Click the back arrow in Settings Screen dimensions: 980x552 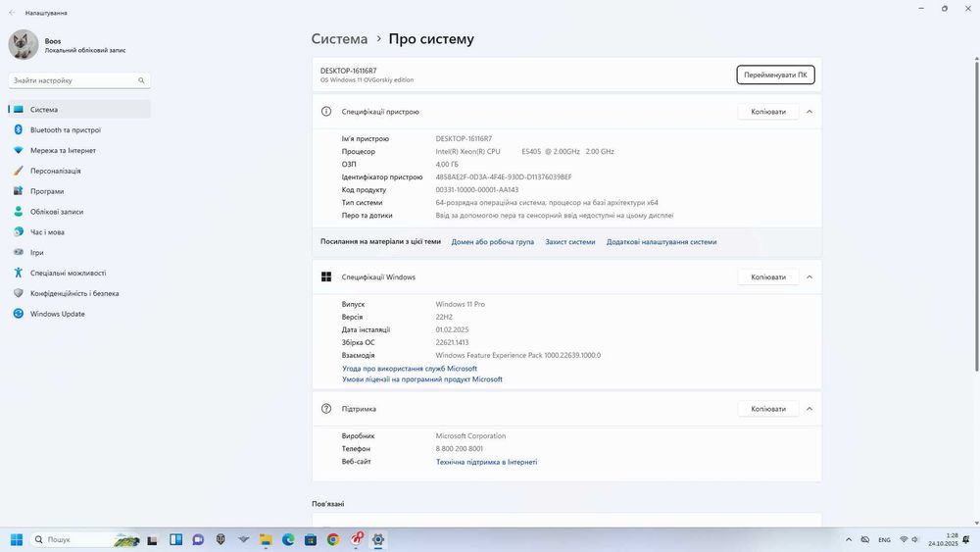[x=12, y=13]
